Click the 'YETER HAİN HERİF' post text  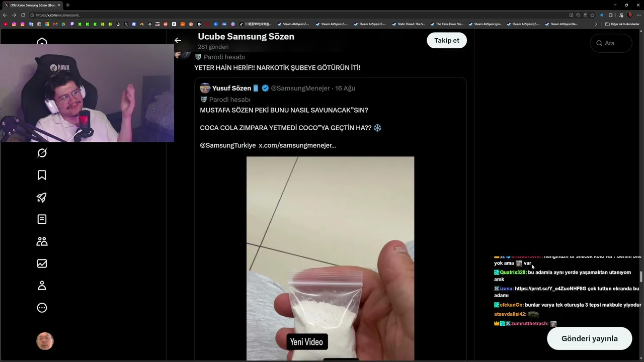coord(277,67)
